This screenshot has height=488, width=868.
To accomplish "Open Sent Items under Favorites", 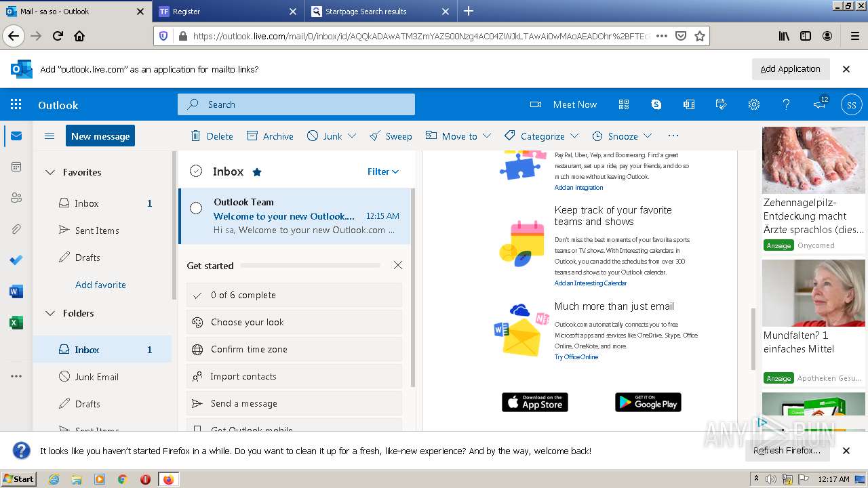I will point(102,230).
